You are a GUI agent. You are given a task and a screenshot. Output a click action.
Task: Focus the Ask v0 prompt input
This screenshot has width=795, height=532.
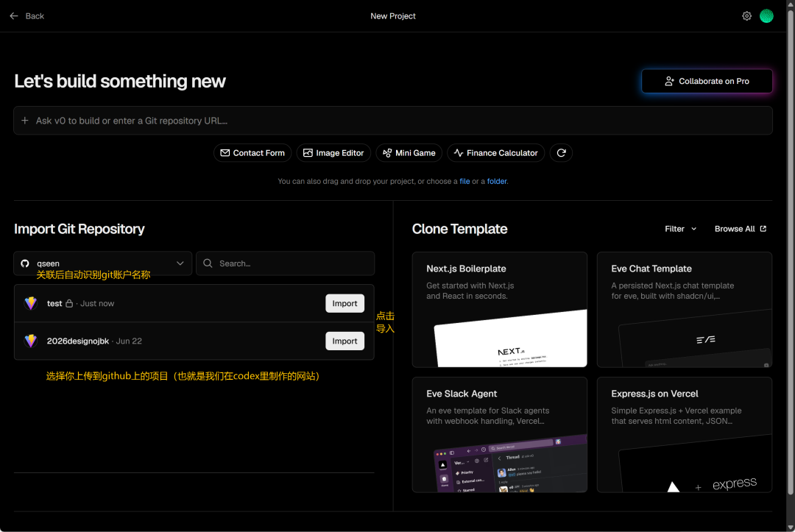393,121
